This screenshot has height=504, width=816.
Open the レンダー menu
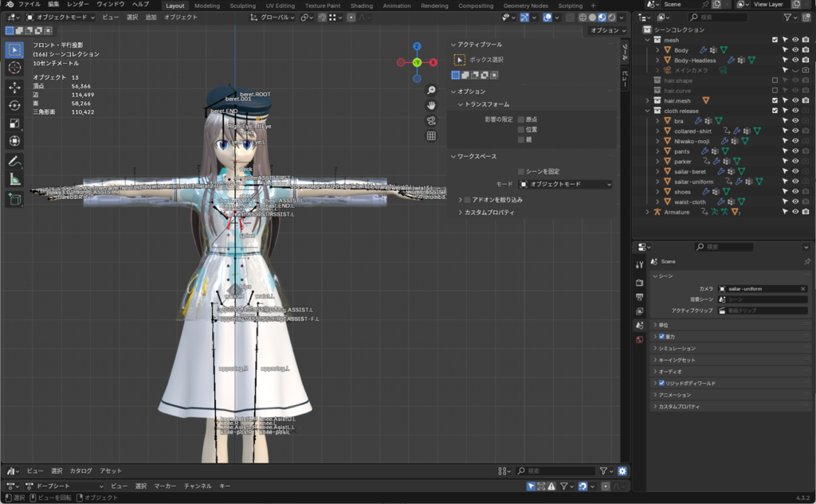[x=78, y=5]
